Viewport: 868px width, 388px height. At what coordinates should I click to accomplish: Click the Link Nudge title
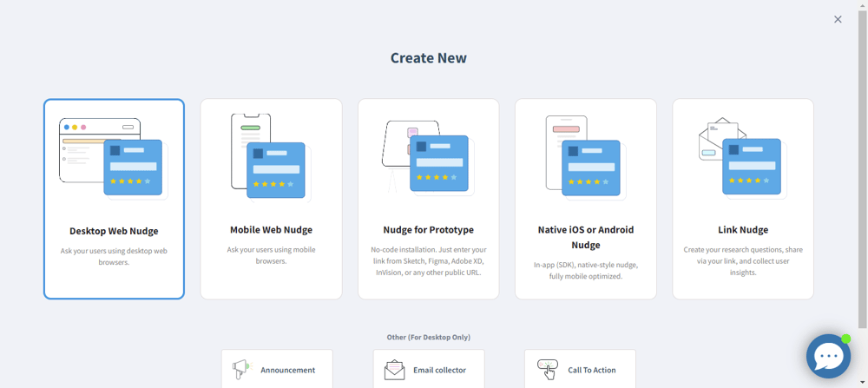(x=743, y=230)
